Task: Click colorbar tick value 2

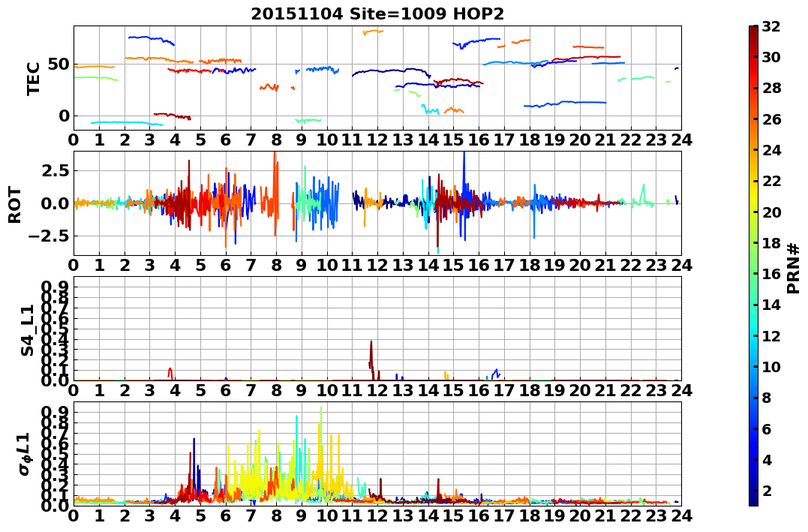Action: click(767, 490)
